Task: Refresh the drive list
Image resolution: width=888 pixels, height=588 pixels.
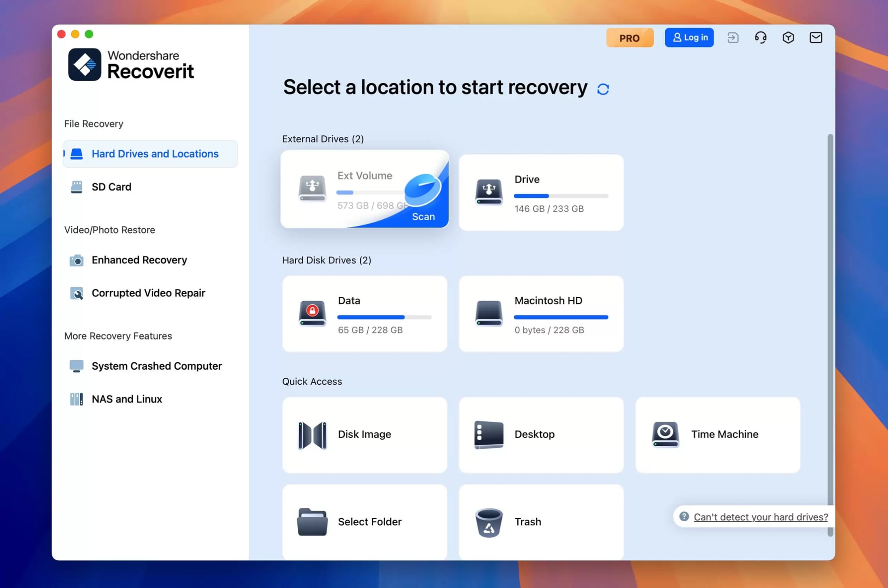Action: coord(603,88)
